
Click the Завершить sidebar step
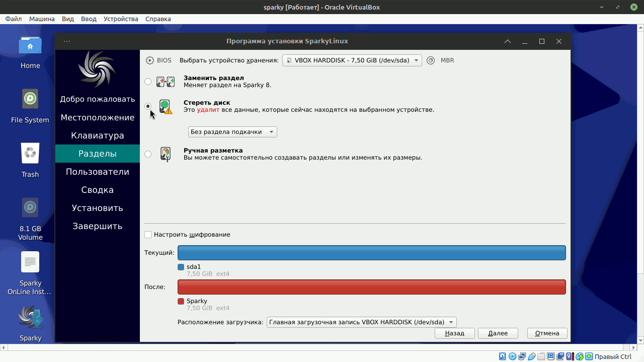(x=98, y=226)
